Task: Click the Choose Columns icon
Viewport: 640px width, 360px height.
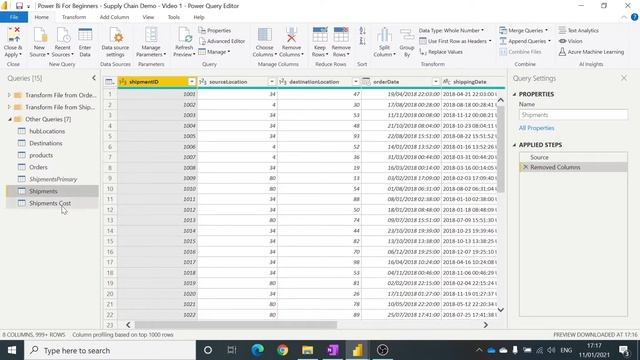Action: pyautogui.click(x=264, y=42)
